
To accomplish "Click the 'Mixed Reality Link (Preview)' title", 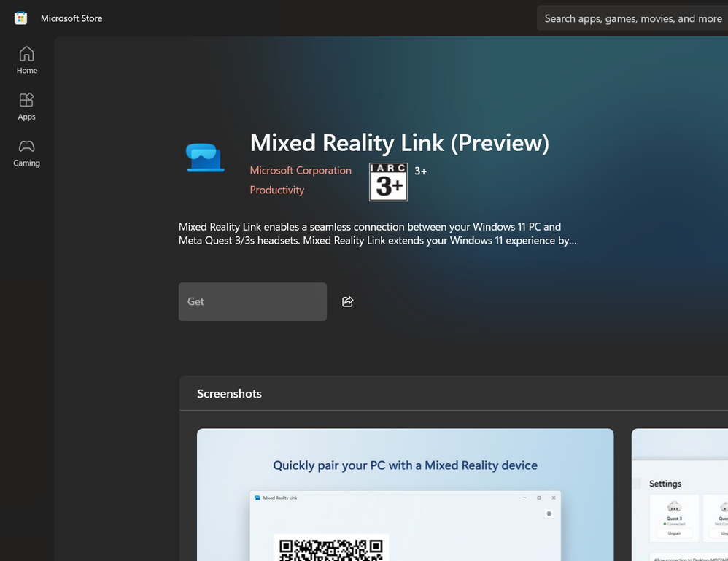I will 399,142.
